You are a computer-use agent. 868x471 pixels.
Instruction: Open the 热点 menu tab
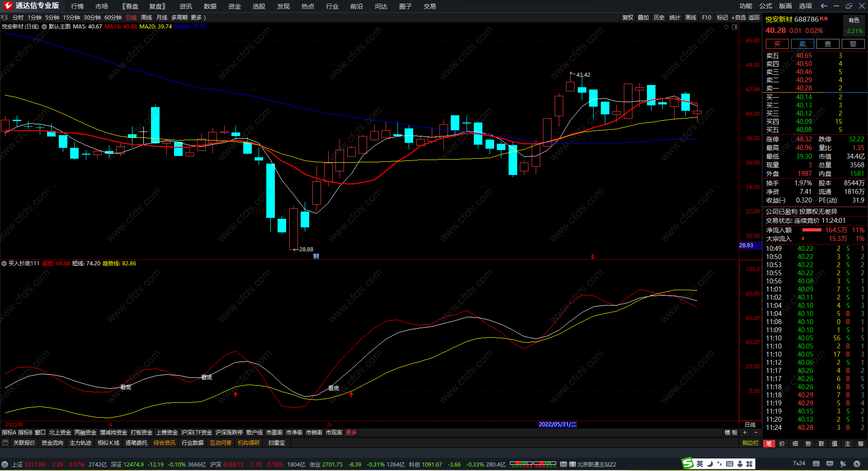[308, 6]
